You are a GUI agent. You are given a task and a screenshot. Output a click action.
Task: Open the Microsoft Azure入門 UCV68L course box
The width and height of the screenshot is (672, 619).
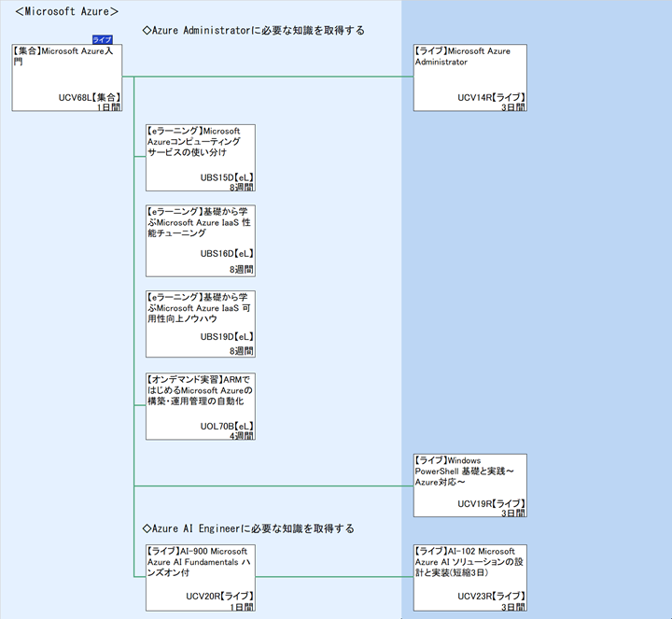(x=67, y=77)
